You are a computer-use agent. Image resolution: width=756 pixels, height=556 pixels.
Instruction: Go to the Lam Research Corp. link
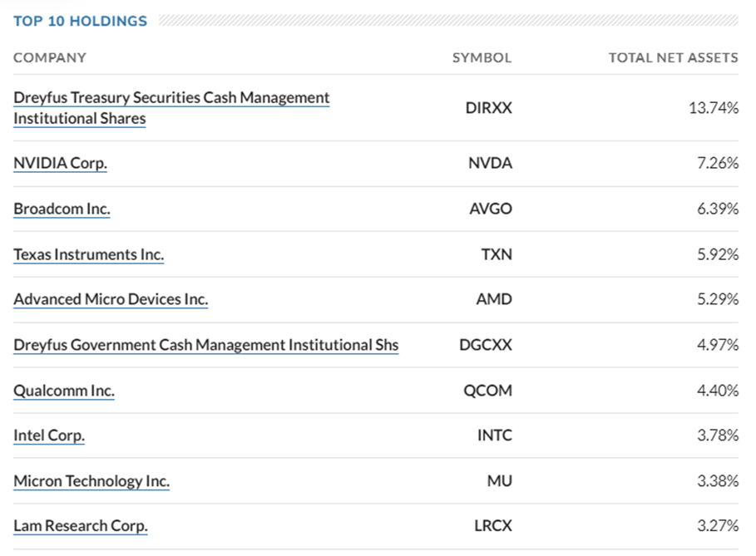point(81,526)
